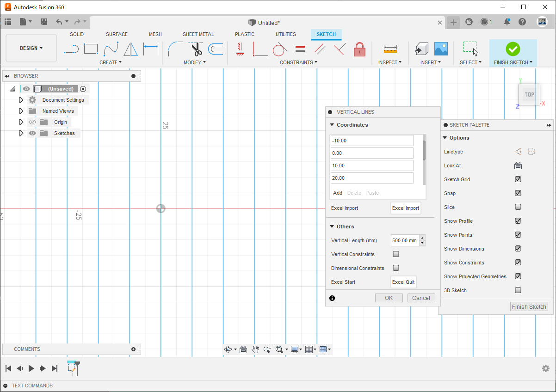This screenshot has height=392, width=556.
Task: Select the Trim scissors tool
Action: tap(196, 49)
